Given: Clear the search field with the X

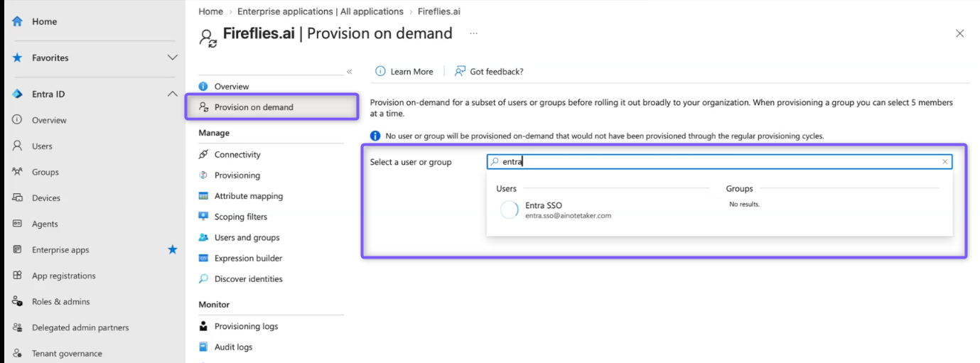Looking at the screenshot, I should 944,162.
